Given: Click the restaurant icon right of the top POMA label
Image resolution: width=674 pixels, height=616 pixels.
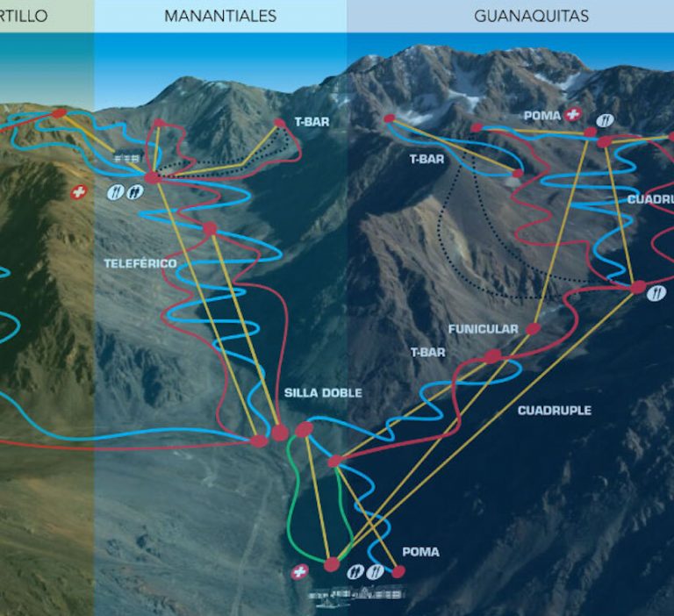Looking at the screenshot, I should point(605,120).
